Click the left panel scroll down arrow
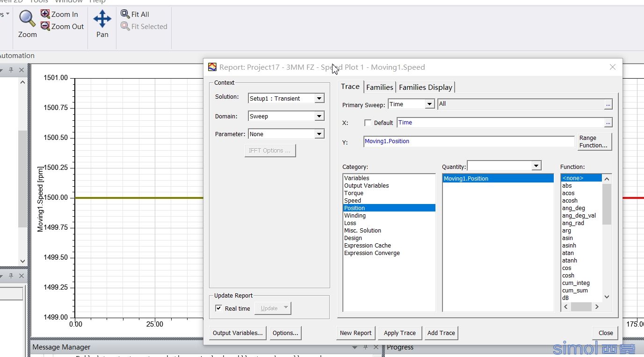The image size is (644, 357). [22, 261]
